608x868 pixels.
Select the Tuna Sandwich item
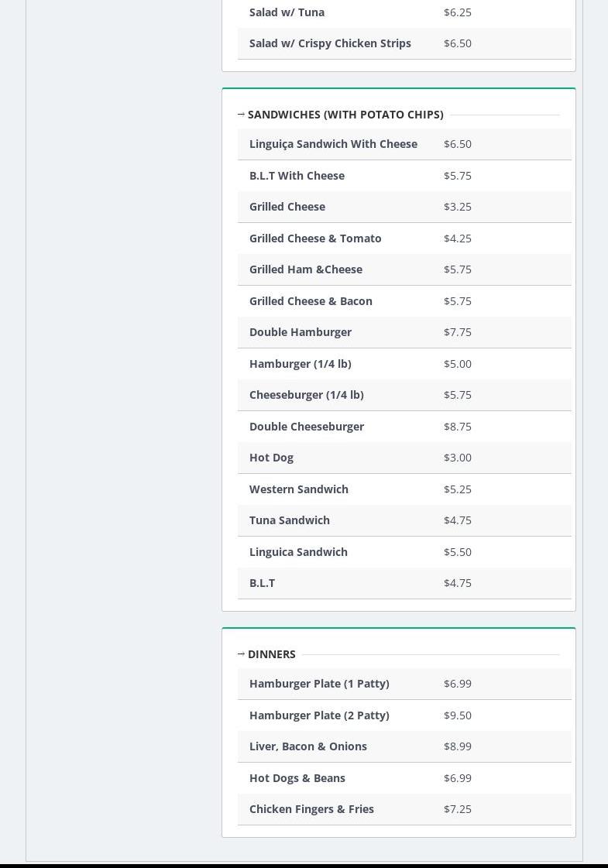tap(290, 520)
